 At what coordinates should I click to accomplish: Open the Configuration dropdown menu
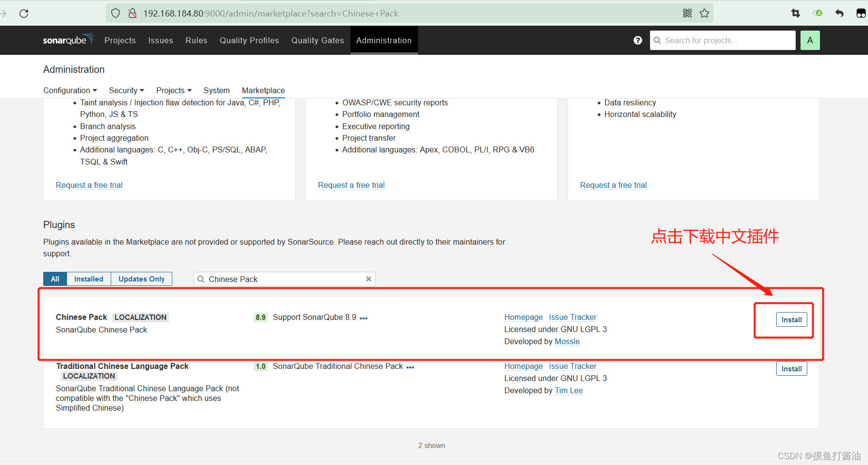point(70,90)
